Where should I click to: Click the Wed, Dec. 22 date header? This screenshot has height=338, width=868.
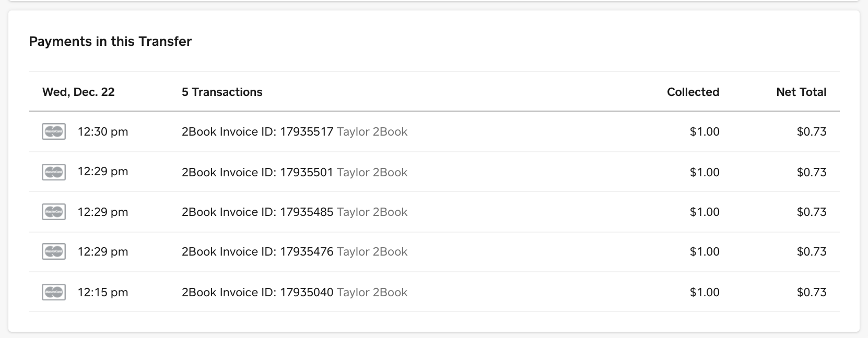pos(78,92)
